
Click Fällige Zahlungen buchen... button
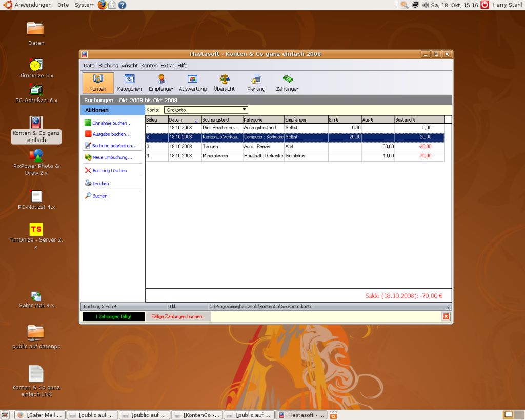[x=178, y=316]
